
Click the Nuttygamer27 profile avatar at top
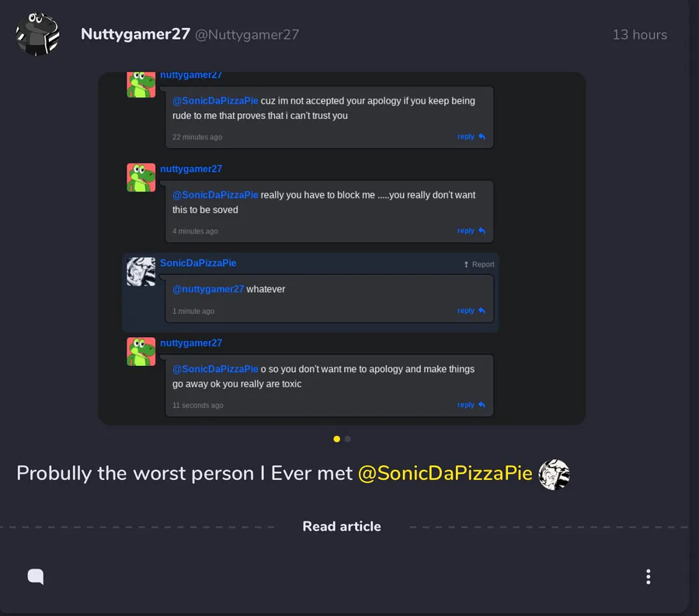tap(38, 34)
